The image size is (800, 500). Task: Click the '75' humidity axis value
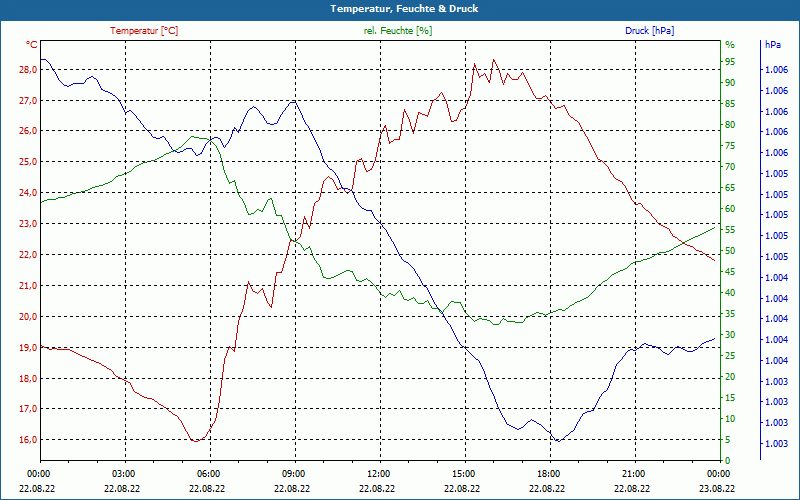tap(730, 146)
